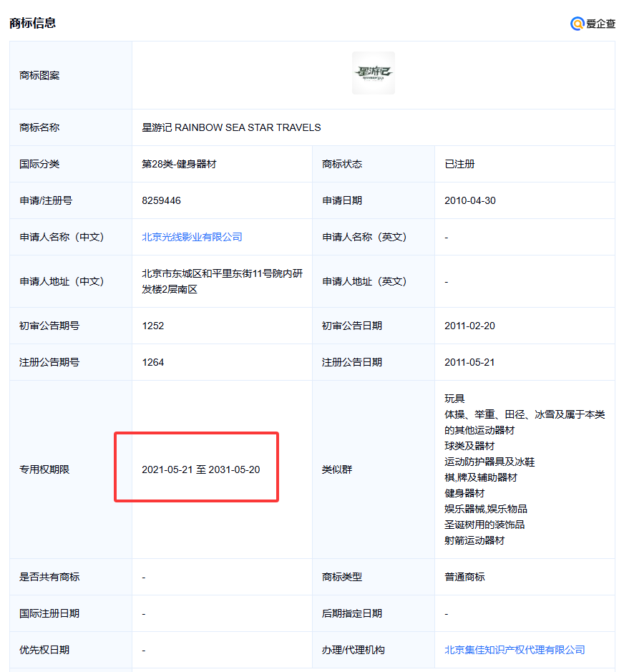
Task: Select registration number 8259446
Action: pos(161,200)
